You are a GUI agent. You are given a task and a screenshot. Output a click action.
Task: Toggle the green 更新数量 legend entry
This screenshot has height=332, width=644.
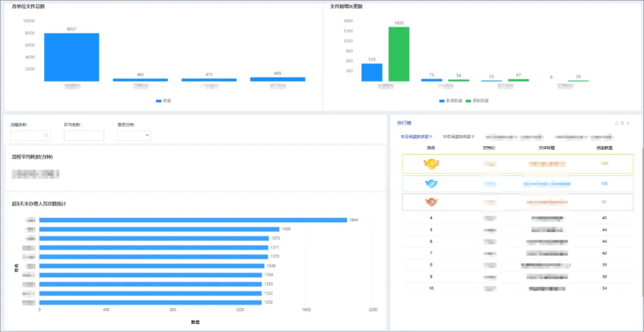point(477,100)
